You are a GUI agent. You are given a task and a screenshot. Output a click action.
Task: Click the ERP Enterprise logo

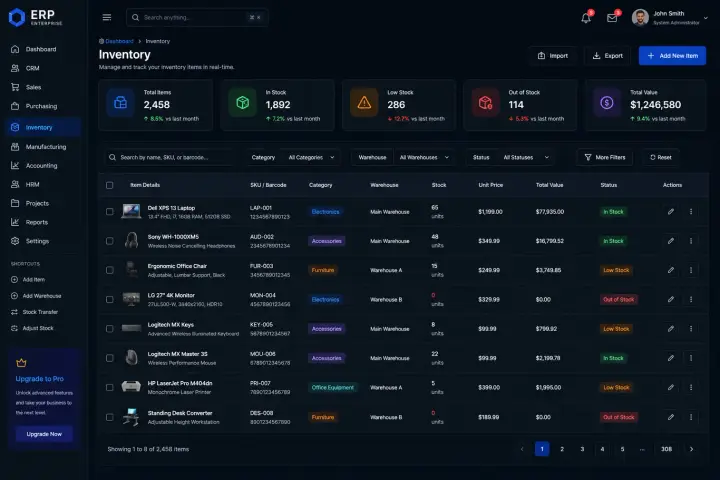click(36, 17)
